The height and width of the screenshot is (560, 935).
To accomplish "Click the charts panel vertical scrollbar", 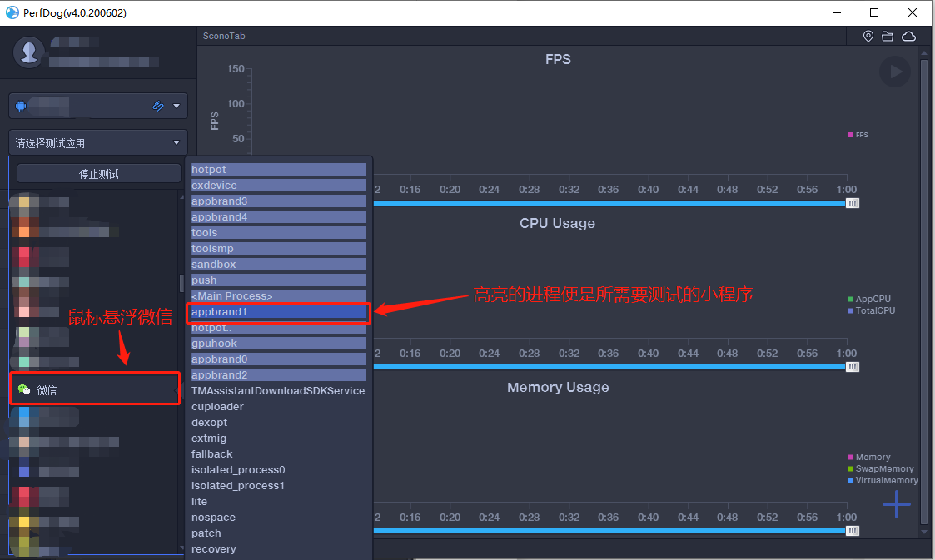I will click(924, 292).
